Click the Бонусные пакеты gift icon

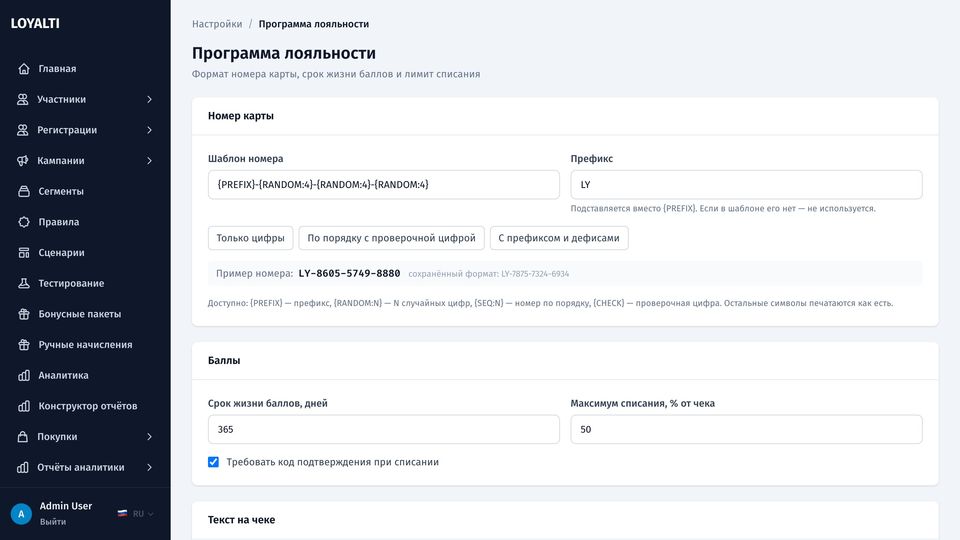coord(24,314)
